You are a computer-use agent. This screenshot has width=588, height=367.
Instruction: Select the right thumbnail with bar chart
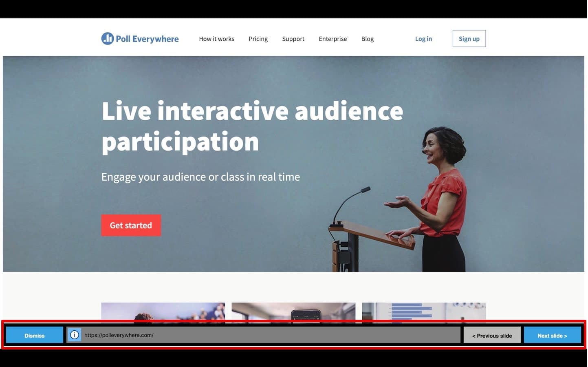click(x=423, y=312)
